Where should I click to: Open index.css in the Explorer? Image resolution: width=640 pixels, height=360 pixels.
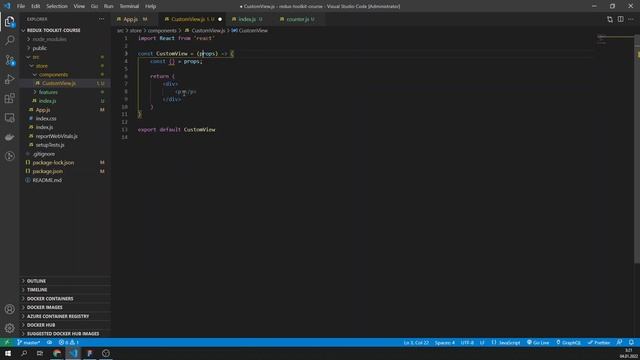pos(65,118)
